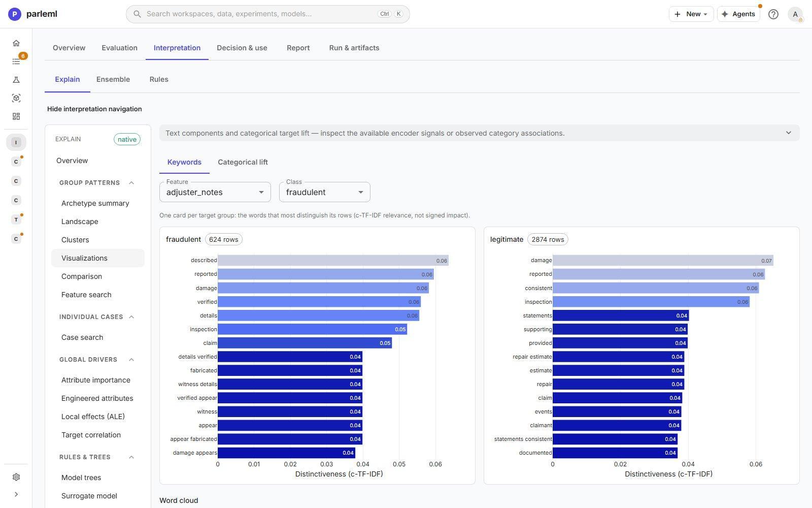Open the help question mark icon
Image resolution: width=812 pixels, height=508 pixels.
click(x=773, y=14)
